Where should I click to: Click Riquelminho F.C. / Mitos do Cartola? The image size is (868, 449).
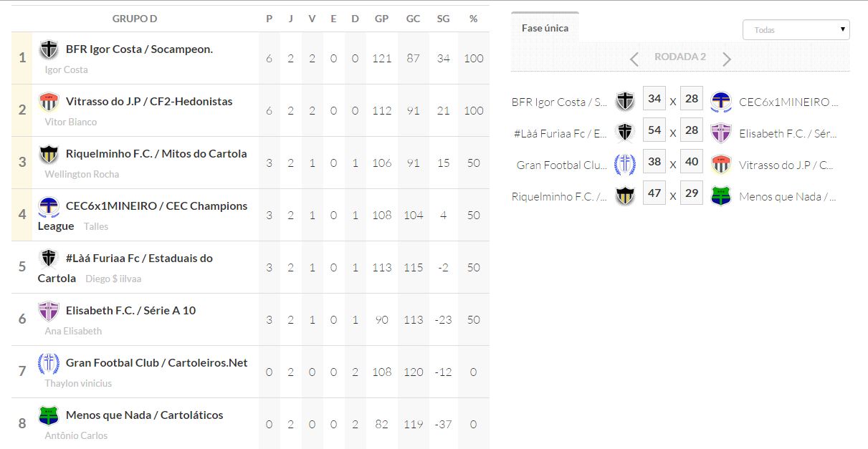click(156, 154)
